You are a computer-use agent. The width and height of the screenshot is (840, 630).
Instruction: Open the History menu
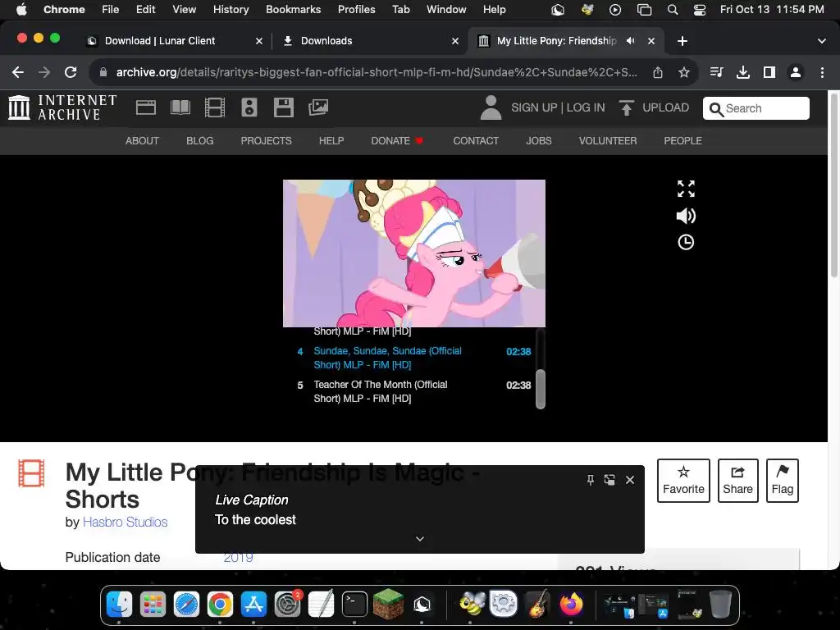pyautogui.click(x=231, y=10)
